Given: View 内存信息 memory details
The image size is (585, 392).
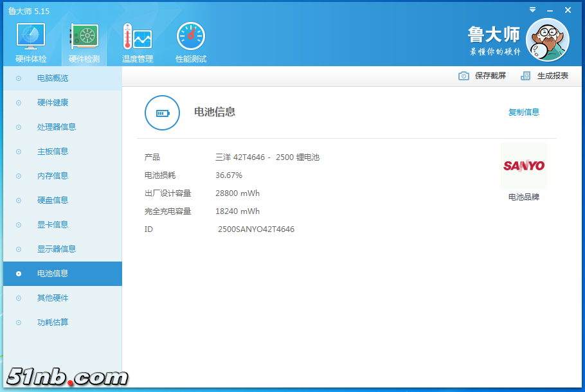Looking at the screenshot, I should click(53, 176).
